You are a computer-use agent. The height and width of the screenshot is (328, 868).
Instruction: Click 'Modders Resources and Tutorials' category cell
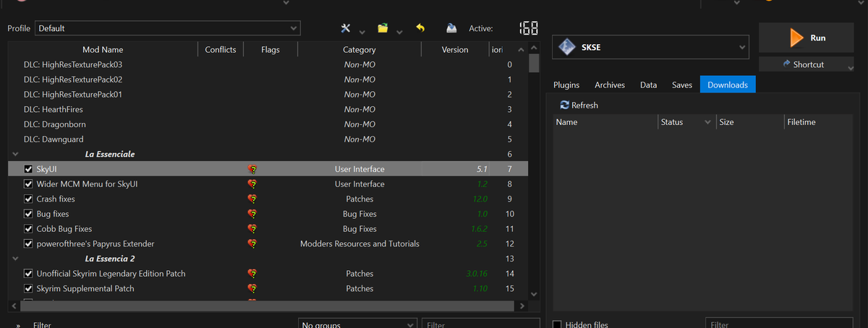359,244
